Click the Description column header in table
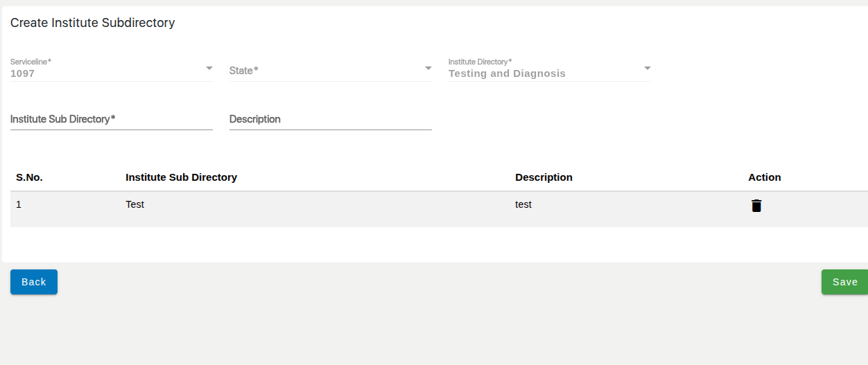Image resolution: width=868 pixels, height=365 pixels. [544, 177]
